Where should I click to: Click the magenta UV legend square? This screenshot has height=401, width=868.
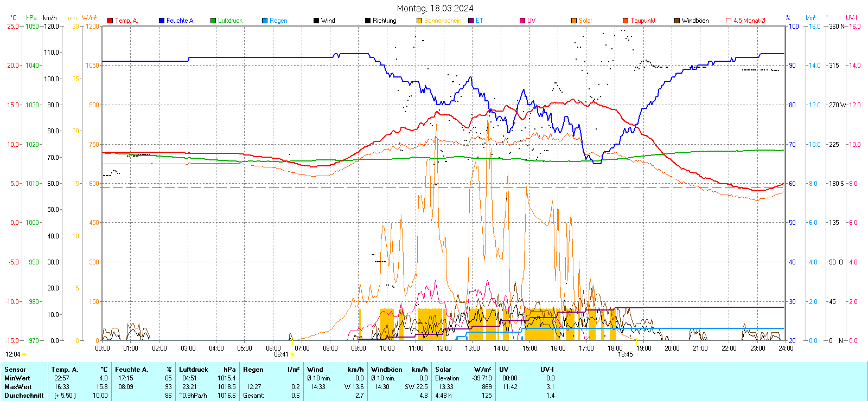point(522,21)
